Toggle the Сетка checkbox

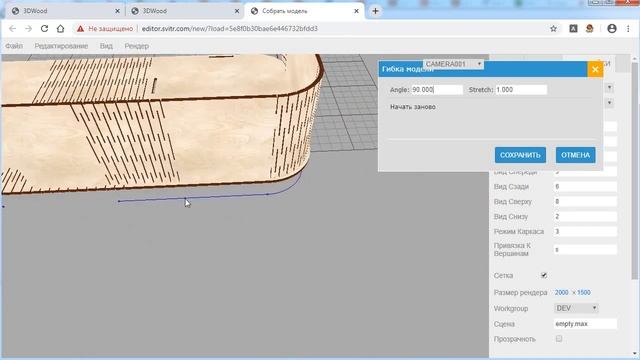point(544,276)
